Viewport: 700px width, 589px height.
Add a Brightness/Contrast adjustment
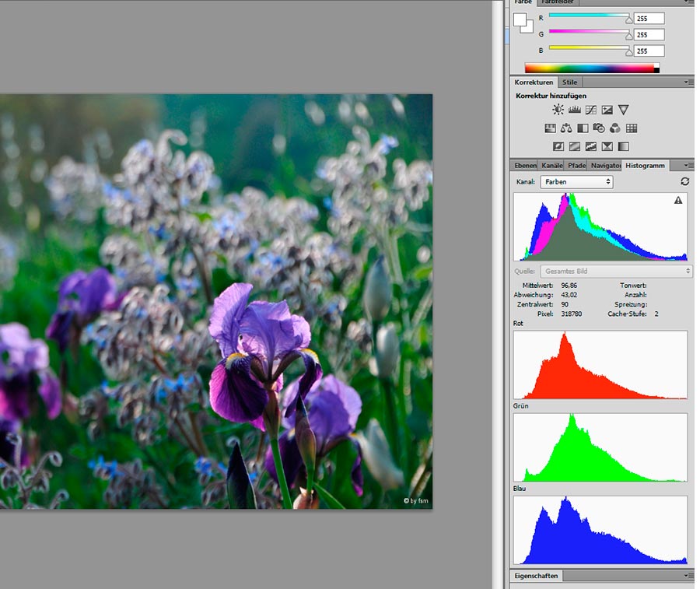pyautogui.click(x=558, y=110)
